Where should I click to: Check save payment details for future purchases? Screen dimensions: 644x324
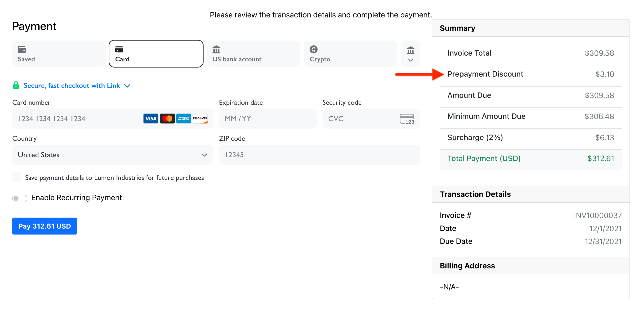(x=16, y=177)
